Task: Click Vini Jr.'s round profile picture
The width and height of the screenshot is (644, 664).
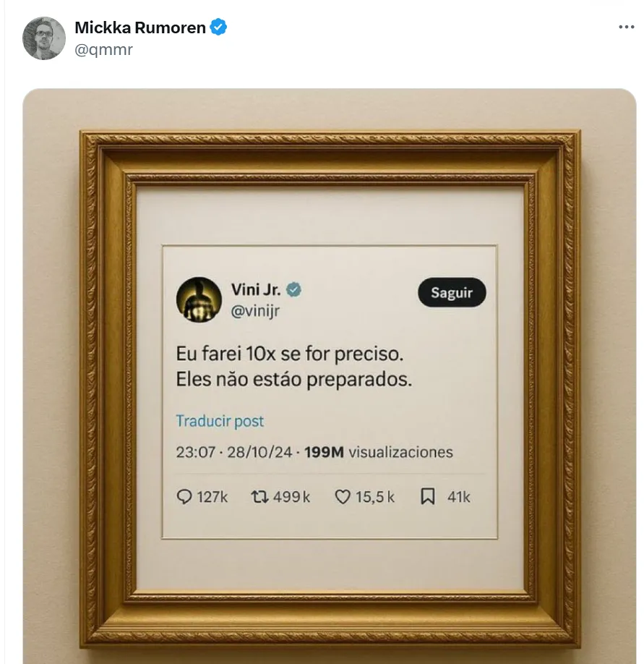Action: (199, 299)
